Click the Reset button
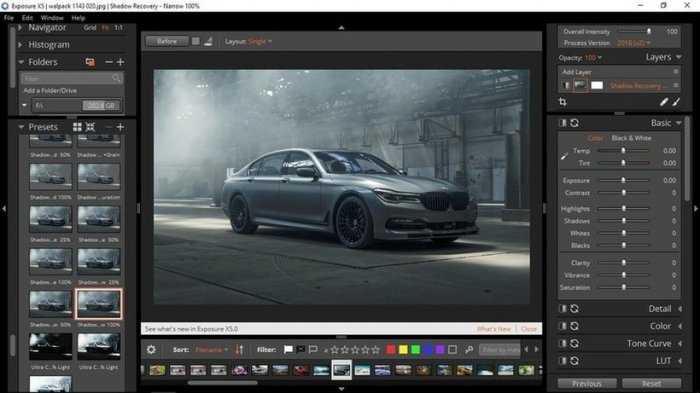Viewport: 700px width, 393px height. click(651, 384)
